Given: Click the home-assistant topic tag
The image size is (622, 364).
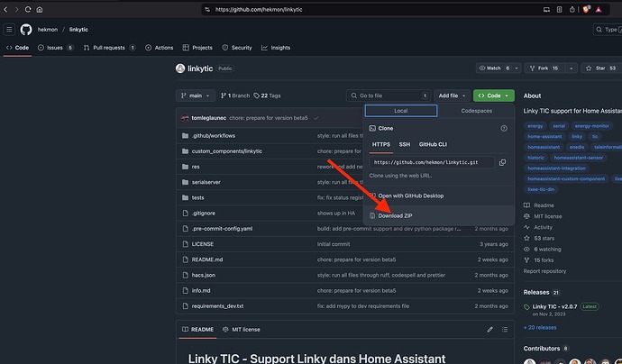Looking at the screenshot, I should [544, 136].
